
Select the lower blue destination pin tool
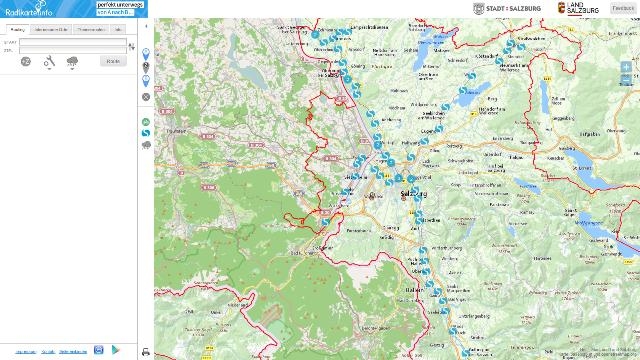146,81
